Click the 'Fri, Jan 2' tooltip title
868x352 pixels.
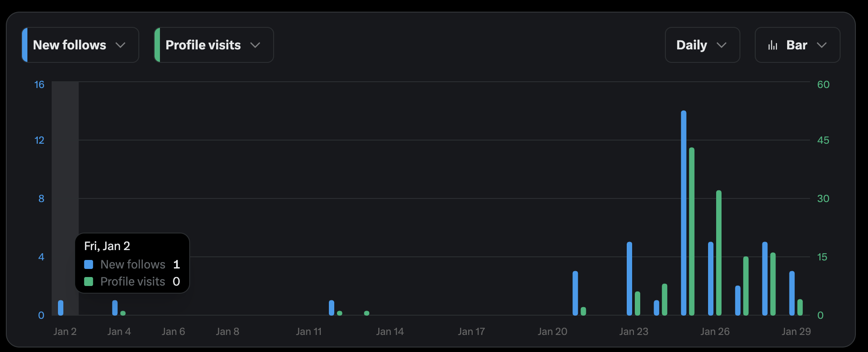[107, 246]
